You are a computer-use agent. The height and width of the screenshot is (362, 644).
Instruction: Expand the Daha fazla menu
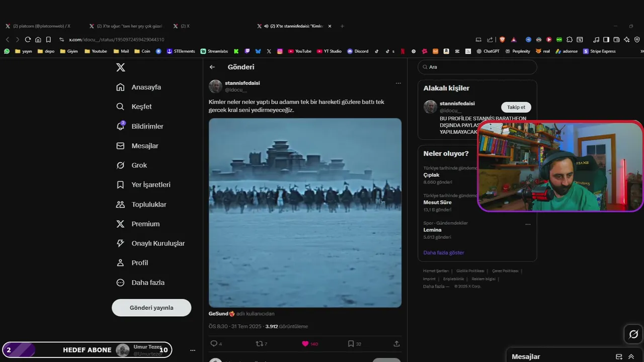[x=140, y=283]
